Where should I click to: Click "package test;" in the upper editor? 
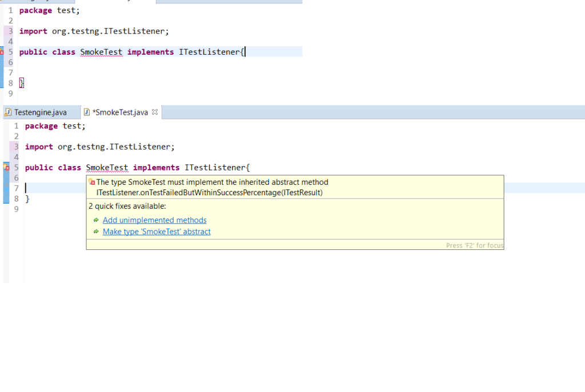click(50, 10)
